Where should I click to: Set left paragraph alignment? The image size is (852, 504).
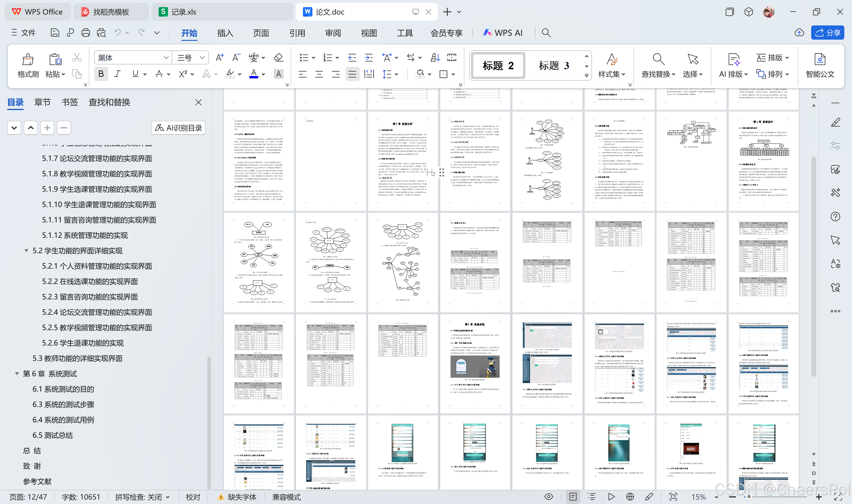303,74
